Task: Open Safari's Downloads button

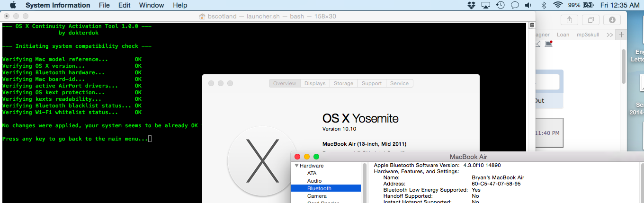Action: 612,20
